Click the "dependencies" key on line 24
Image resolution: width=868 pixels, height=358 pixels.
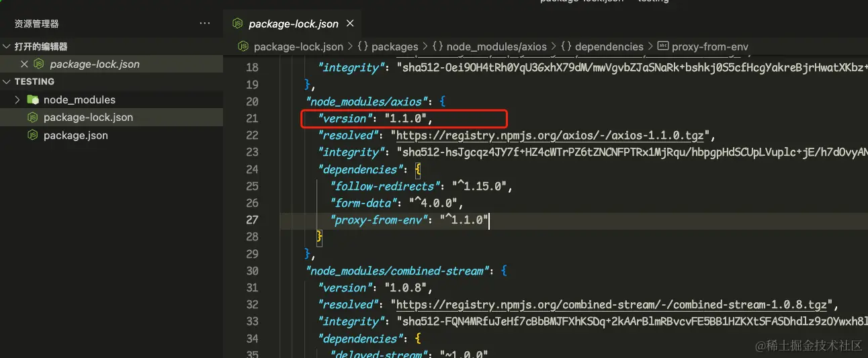(359, 169)
